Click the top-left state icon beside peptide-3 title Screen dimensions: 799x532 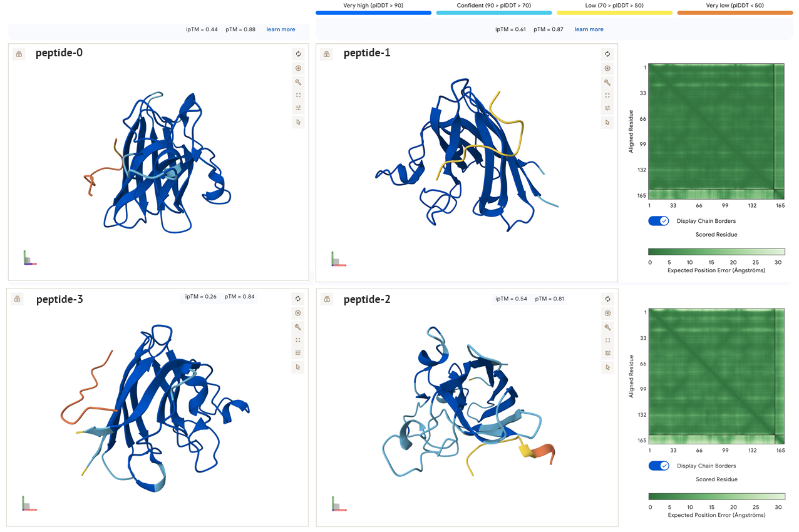[18, 300]
